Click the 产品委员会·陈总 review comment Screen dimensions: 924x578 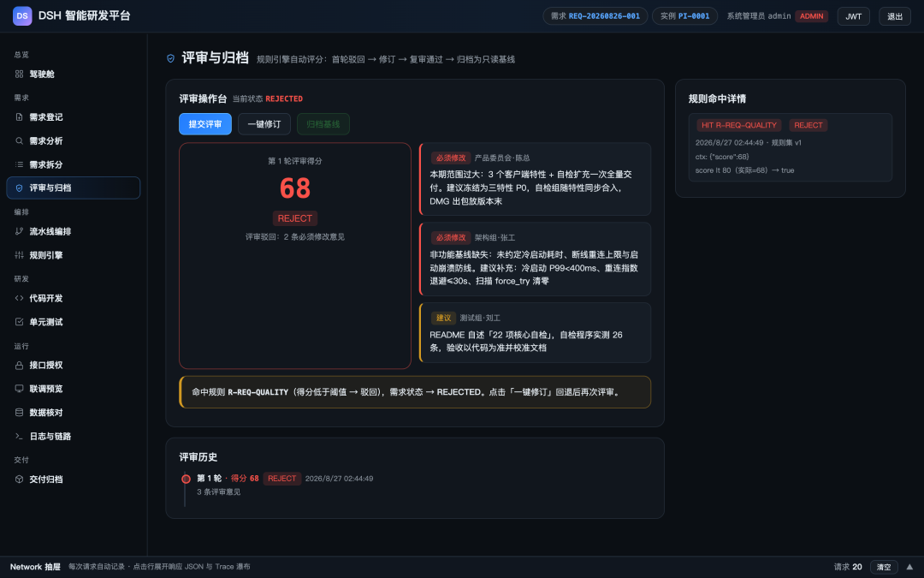pyautogui.click(x=535, y=179)
